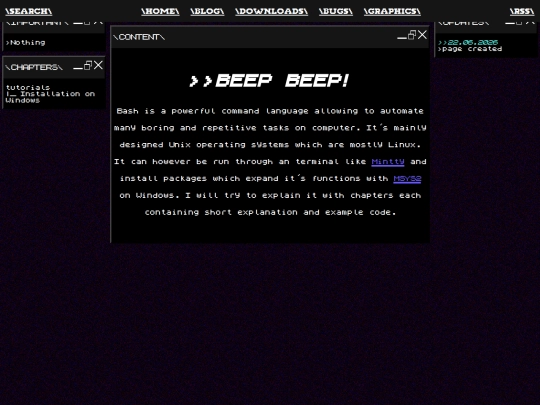Click the \CONTENT\ window title
This screenshot has width=540, height=405.
[x=139, y=37]
